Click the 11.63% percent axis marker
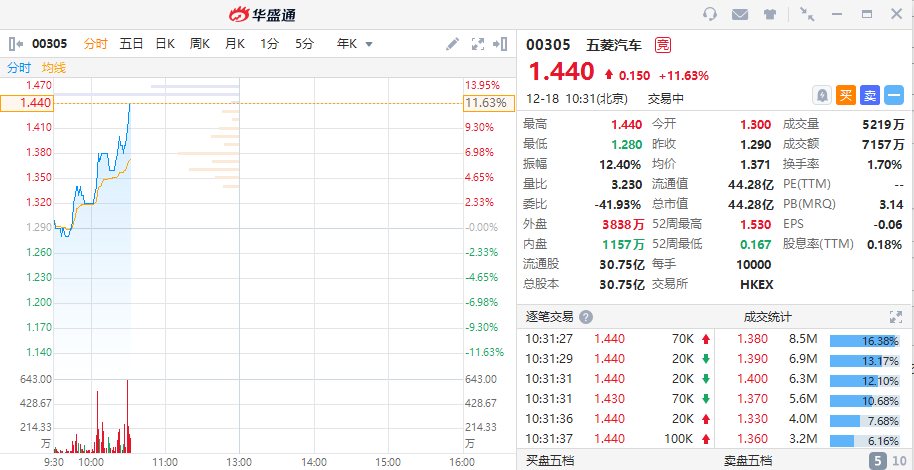This screenshot has height=470, width=914. pyautogui.click(x=489, y=103)
